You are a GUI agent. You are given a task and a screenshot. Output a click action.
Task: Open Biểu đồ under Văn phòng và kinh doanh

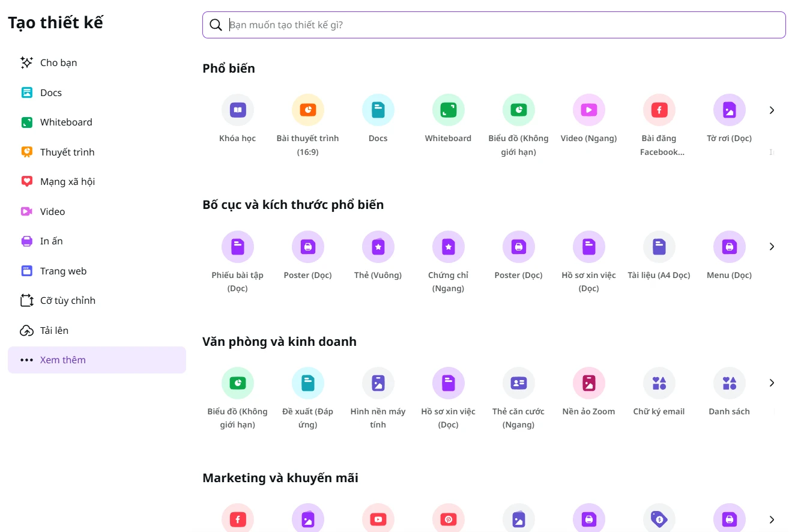(238, 383)
